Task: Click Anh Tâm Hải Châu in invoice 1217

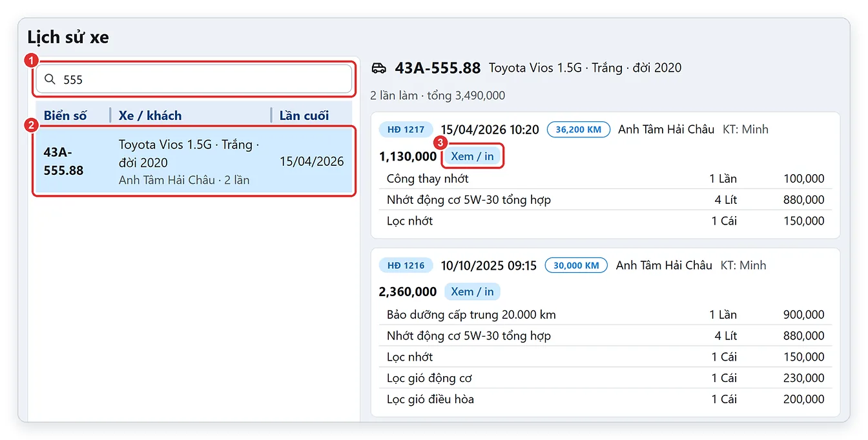Action: (666, 129)
